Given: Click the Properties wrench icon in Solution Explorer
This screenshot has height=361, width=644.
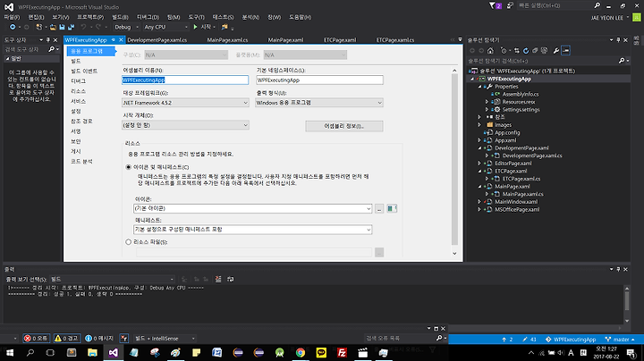Looking at the screenshot, I should (x=556, y=50).
